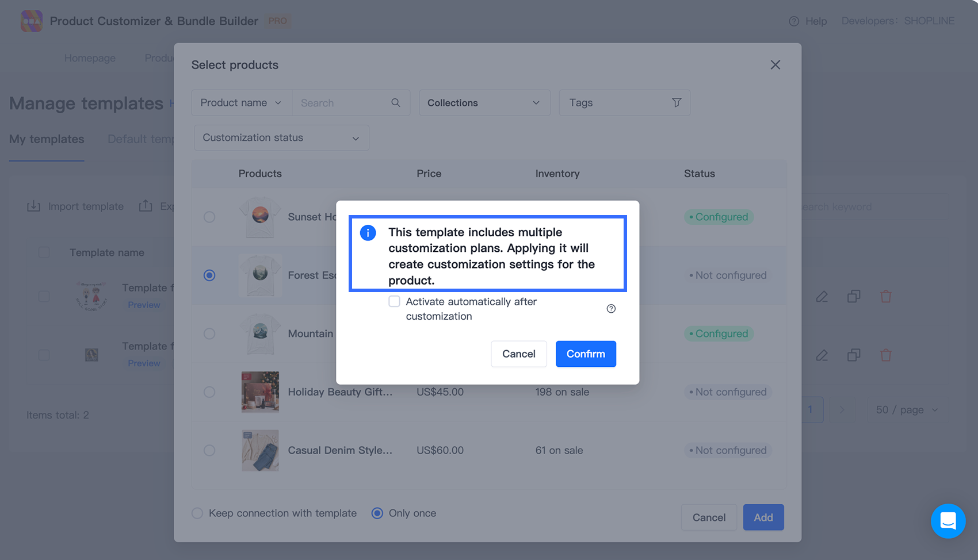Click the red delete trash icon of first template
Image resolution: width=978 pixels, height=560 pixels.
tap(886, 296)
